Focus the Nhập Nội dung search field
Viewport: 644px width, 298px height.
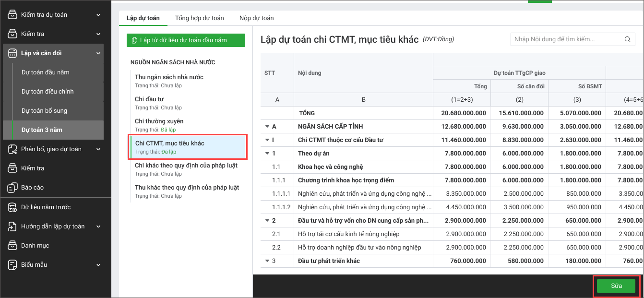(566, 39)
